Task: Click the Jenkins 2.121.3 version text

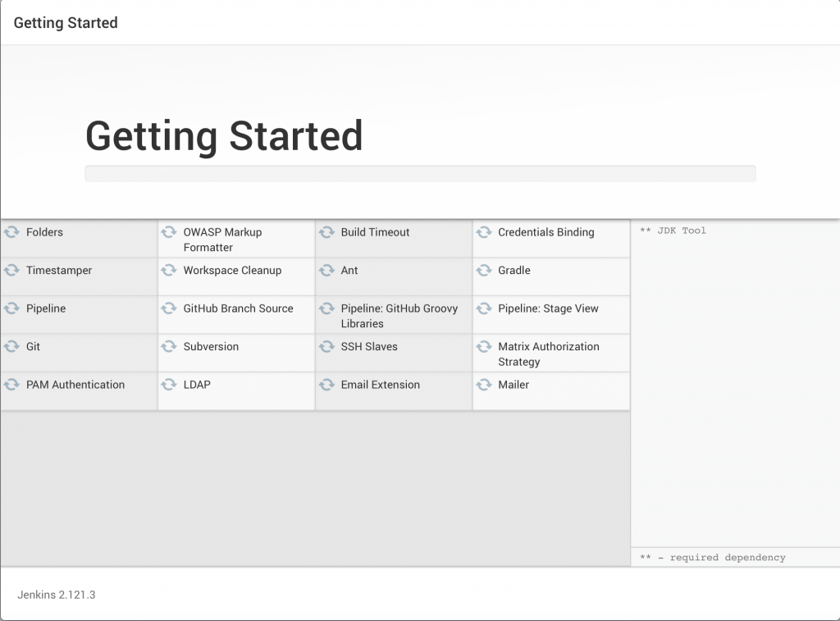Action: tap(57, 594)
